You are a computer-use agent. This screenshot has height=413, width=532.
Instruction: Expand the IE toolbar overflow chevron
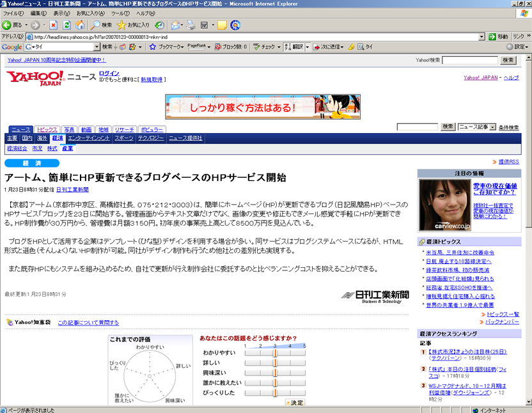point(529,36)
